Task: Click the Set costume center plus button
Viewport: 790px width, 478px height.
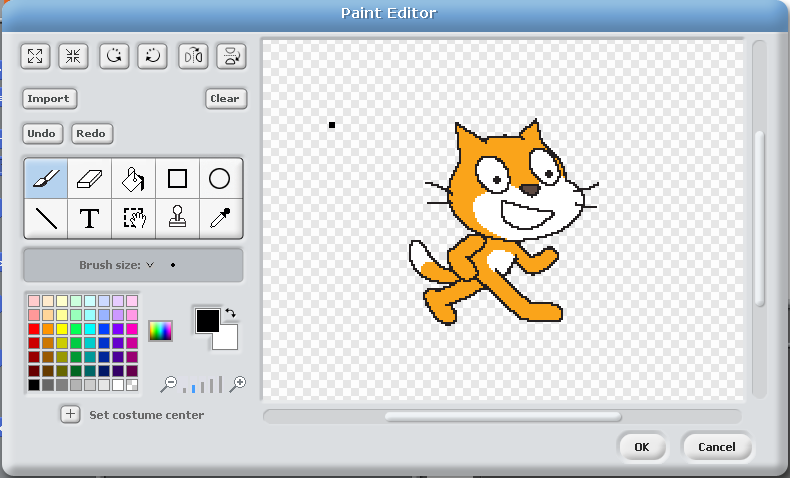Action: (71, 415)
